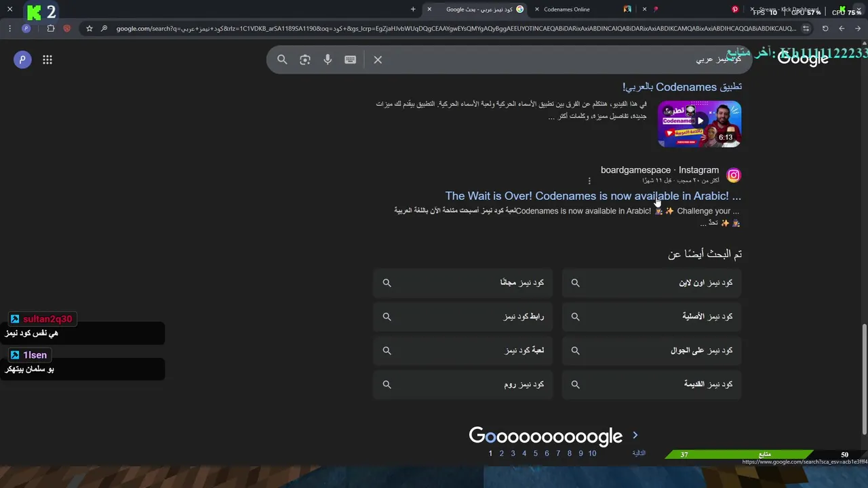The width and height of the screenshot is (868, 488).
Task: Go to results page 5
Action: pos(535,453)
